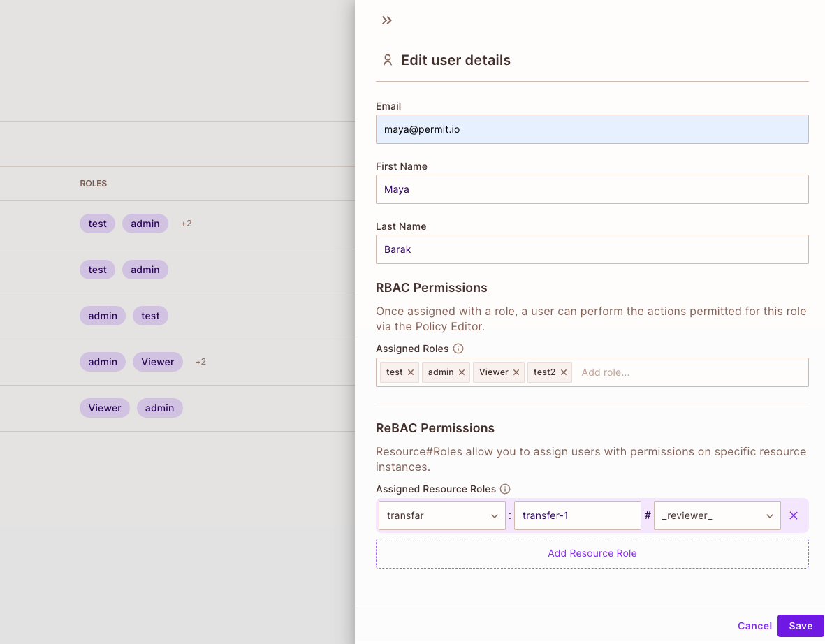Screen dimensions: 825x644
Task: Click the Save button
Action: click(x=801, y=626)
